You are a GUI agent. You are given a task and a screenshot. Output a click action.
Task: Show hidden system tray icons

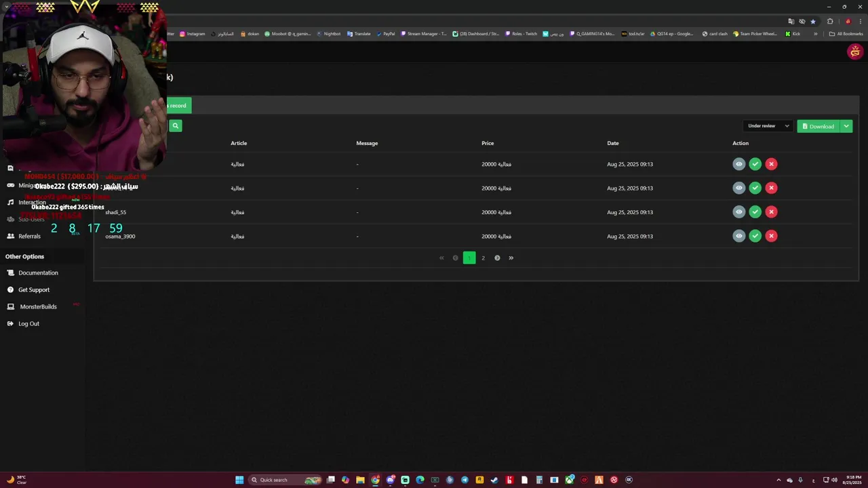[778, 480]
